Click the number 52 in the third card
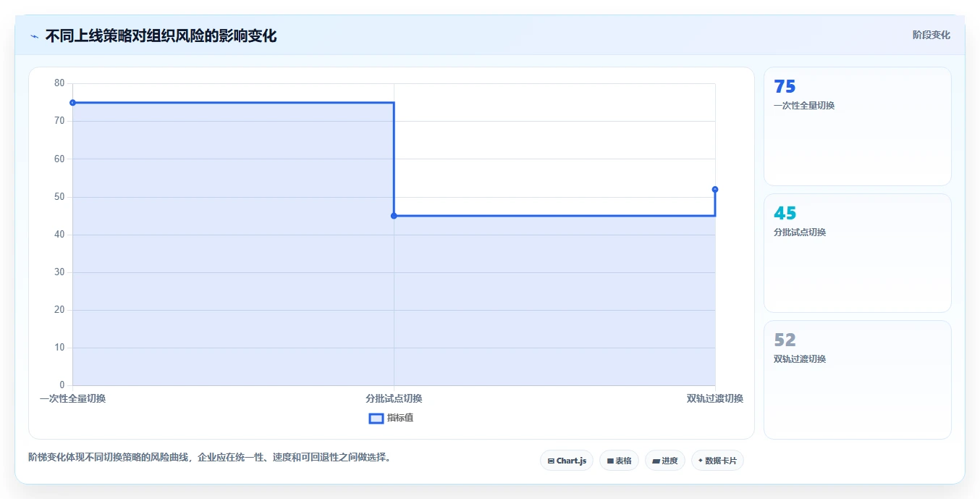Viewport: 980px width, 499px height. 785,340
